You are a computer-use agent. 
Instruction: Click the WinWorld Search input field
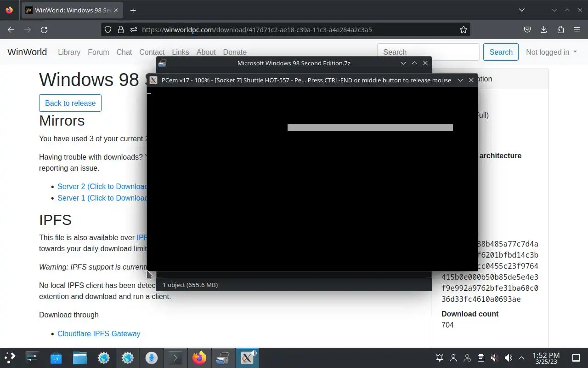point(428,52)
